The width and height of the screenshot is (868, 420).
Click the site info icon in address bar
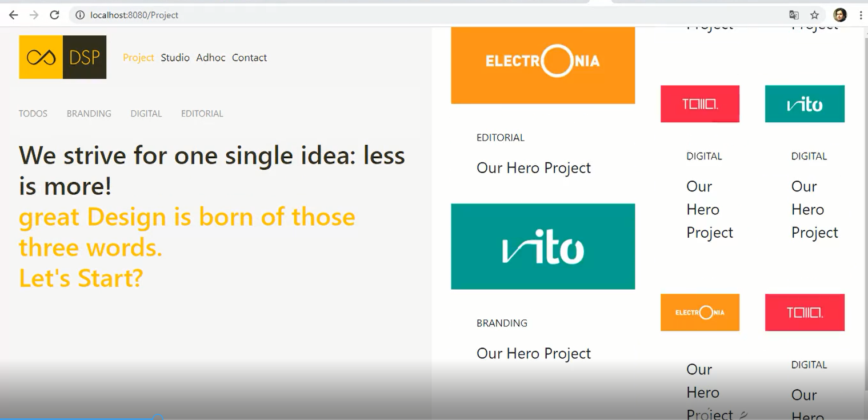(80, 15)
